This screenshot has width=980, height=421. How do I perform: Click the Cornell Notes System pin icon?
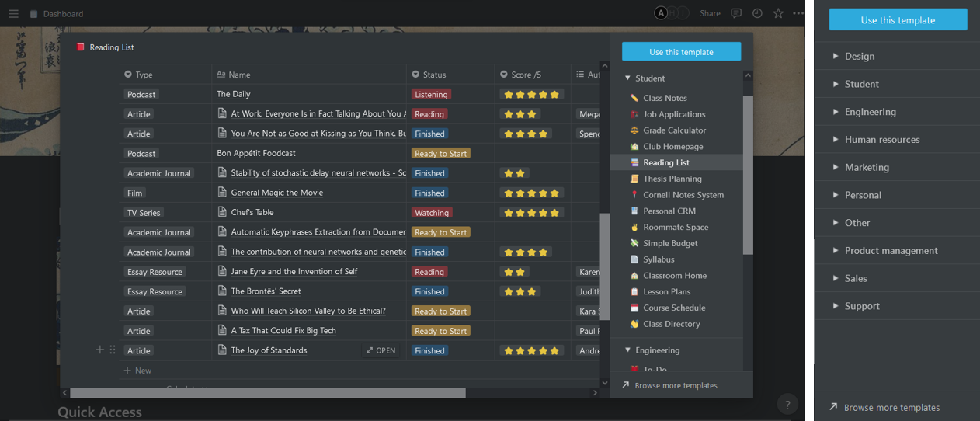(634, 195)
